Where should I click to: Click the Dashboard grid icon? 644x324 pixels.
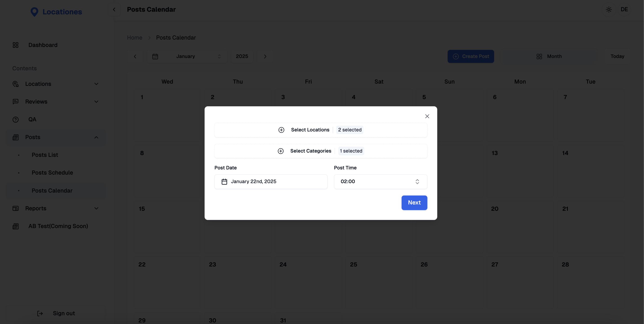15,45
